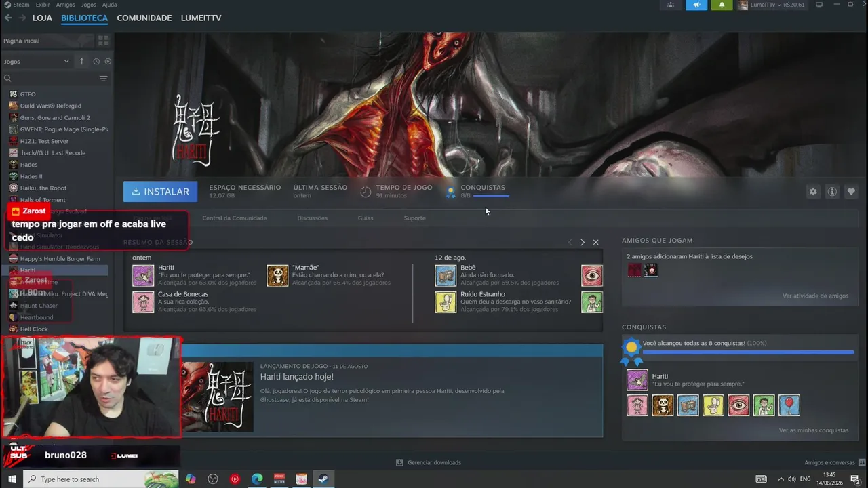Open the friends broadcast icon in the top bar
Screen dimensions: 868x488
(x=671, y=5)
